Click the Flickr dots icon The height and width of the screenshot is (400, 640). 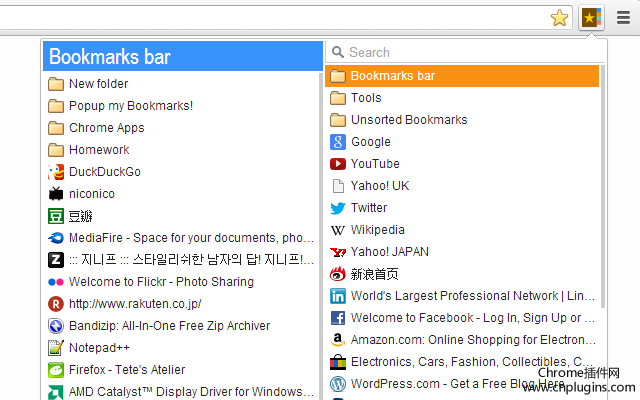pyautogui.click(x=56, y=282)
